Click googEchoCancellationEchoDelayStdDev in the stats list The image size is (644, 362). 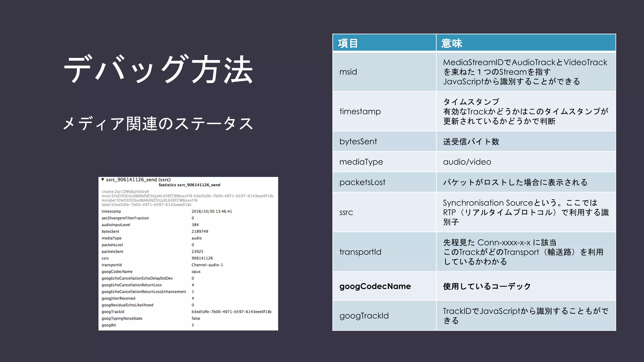[x=137, y=278]
